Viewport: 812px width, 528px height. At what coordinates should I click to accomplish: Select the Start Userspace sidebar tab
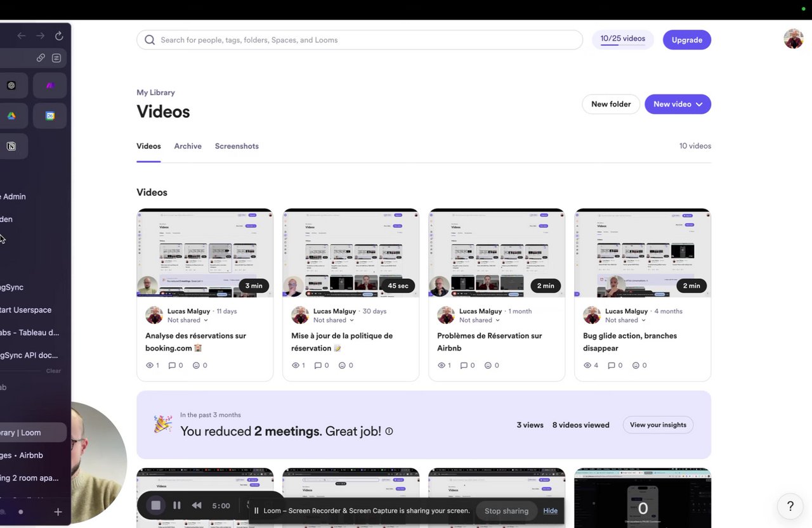pos(33,310)
